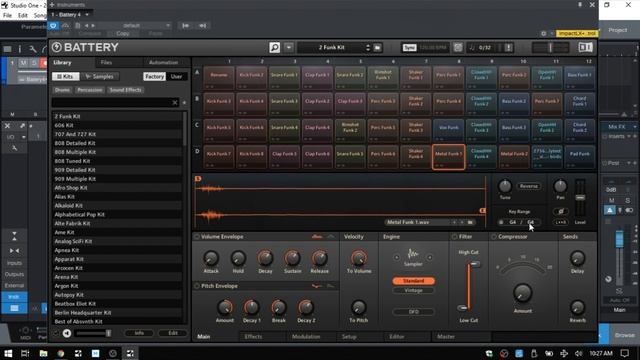Click the DFD button

click(413, 312)
